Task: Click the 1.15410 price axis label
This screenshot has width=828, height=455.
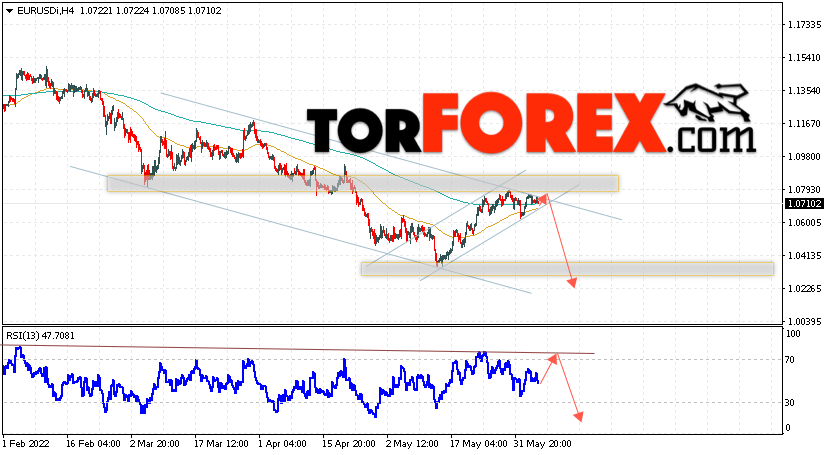Action: (804, 58)
